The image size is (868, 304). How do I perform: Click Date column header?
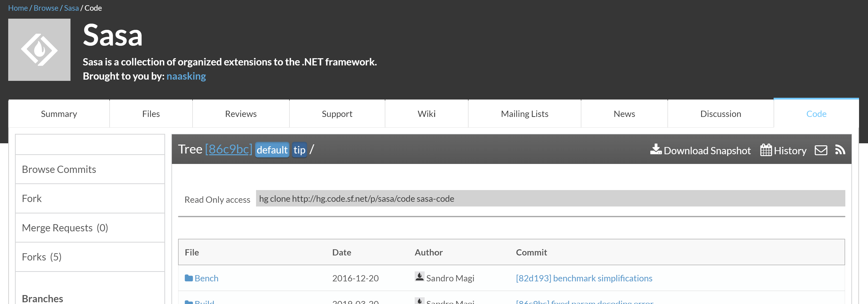pos(341,252)
